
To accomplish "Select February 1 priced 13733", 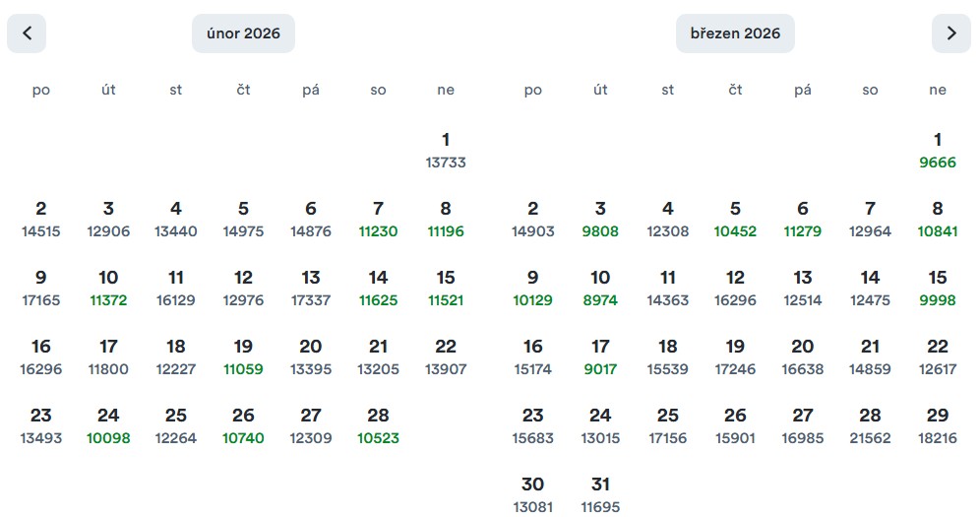I will pyautogui.click(x=446, y=150).
